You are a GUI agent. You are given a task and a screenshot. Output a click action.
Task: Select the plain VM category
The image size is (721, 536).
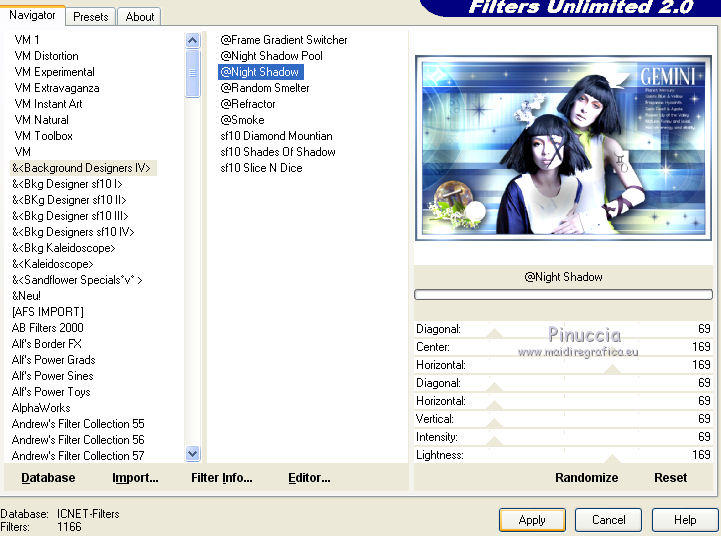coord(23,152)
